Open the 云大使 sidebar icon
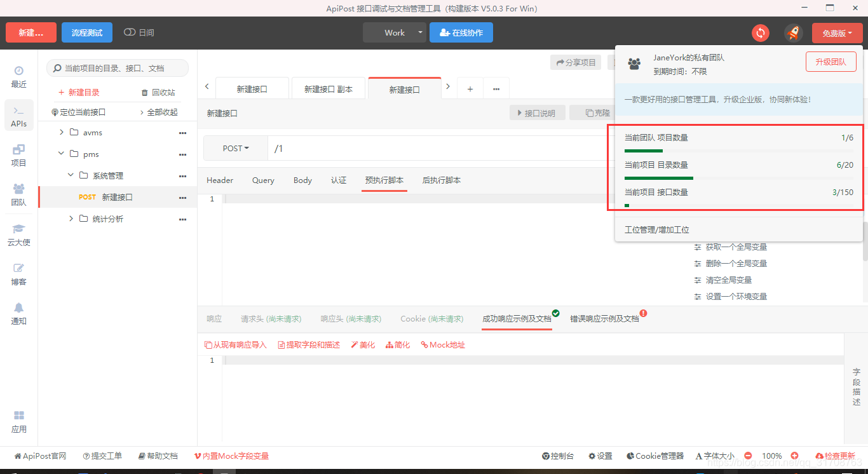This screenshot has height=474, width=868. (19, 234)
